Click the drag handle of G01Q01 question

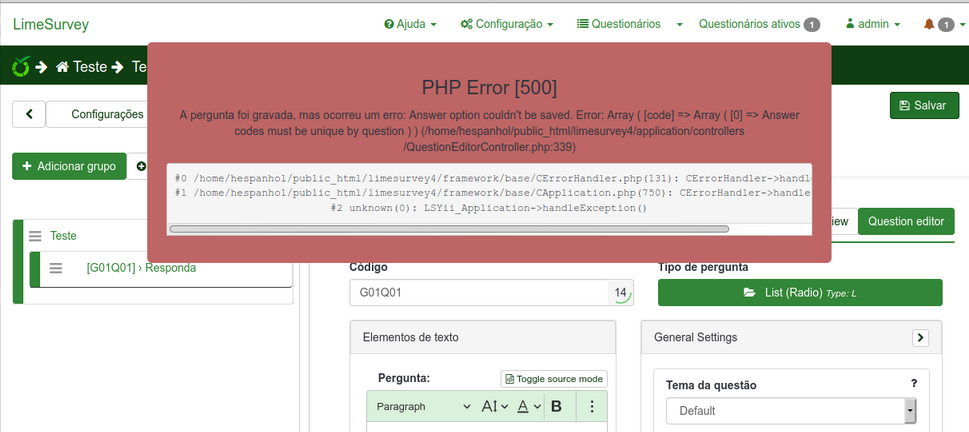click(56, 268)
